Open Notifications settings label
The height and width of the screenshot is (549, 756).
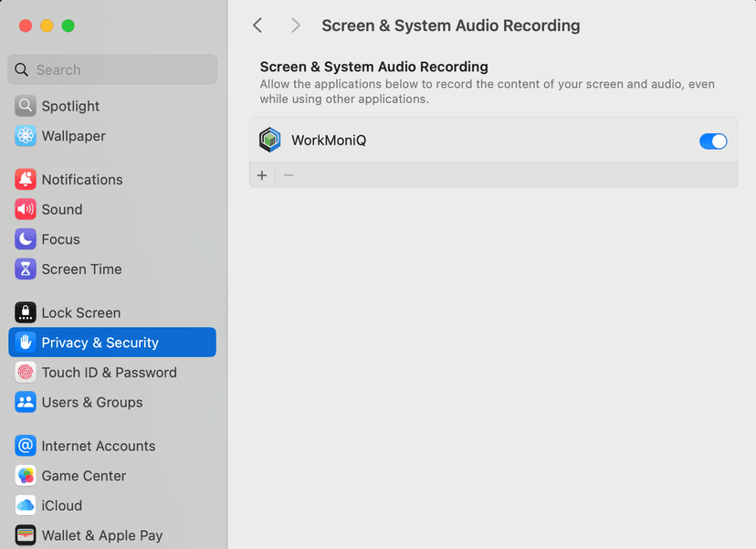pos(82,179)
